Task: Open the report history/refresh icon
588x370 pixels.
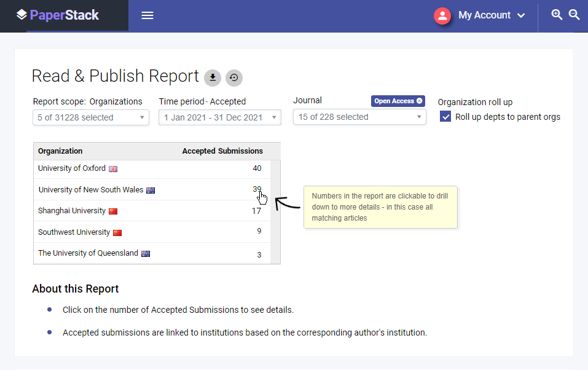Action: tap(233, 77)
